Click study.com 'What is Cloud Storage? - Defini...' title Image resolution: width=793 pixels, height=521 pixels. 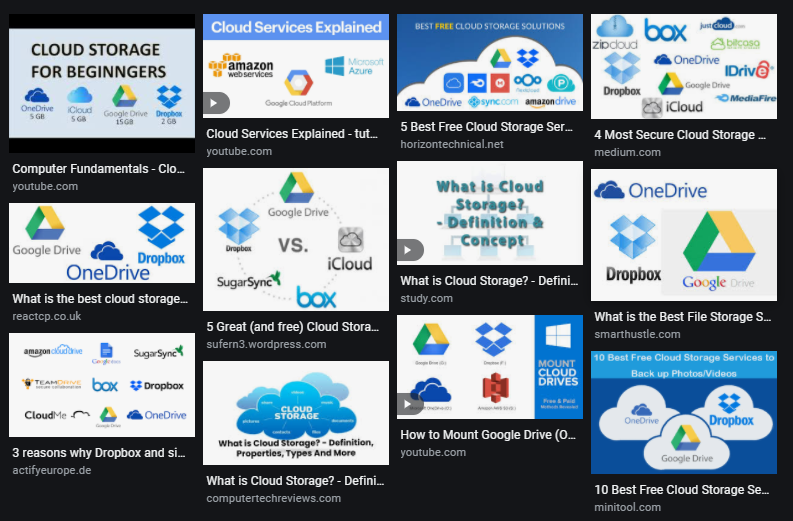click(x=489, y=281)
